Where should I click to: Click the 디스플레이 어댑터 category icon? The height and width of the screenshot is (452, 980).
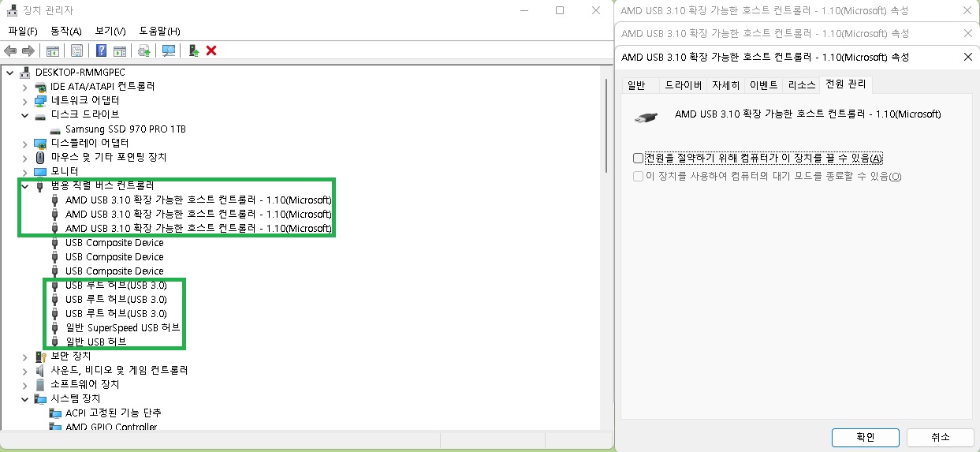click(x=40, y=143)
